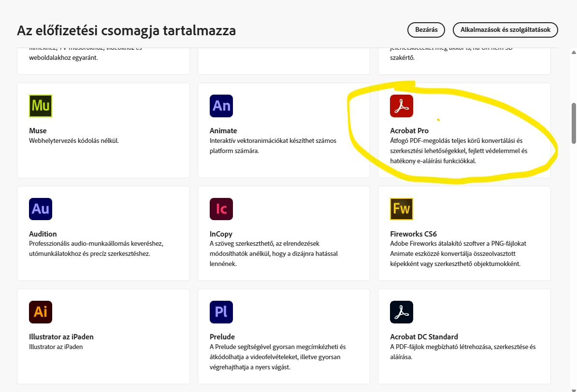Viewport: 577px width, 392px height.
Task: Click the Prelude app icon
Action: (x=221, y=312)
